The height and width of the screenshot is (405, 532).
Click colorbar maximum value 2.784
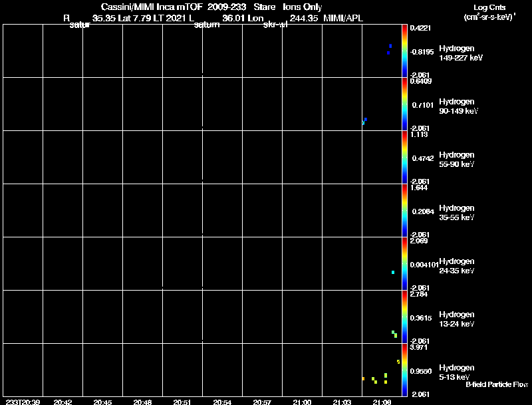click(419, 294)
